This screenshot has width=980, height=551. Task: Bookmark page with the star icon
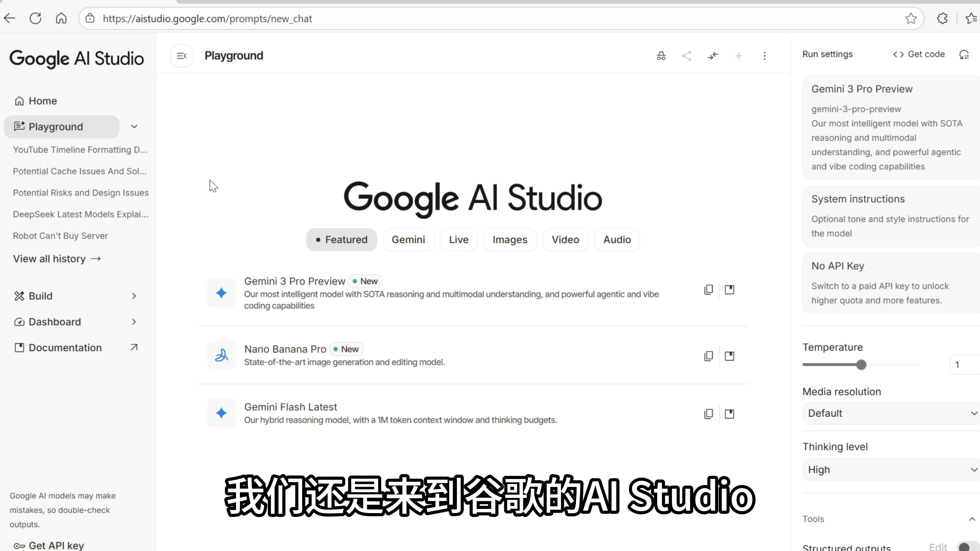point(911,19)
